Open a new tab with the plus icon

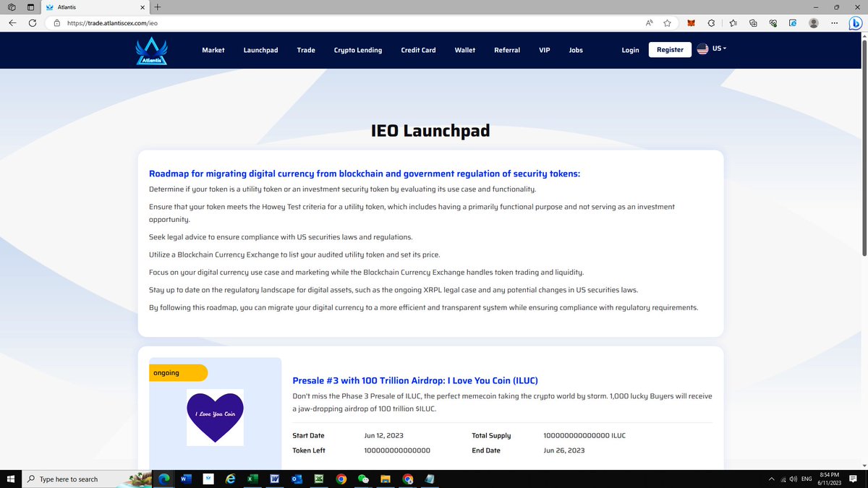(x=158, y=7)
